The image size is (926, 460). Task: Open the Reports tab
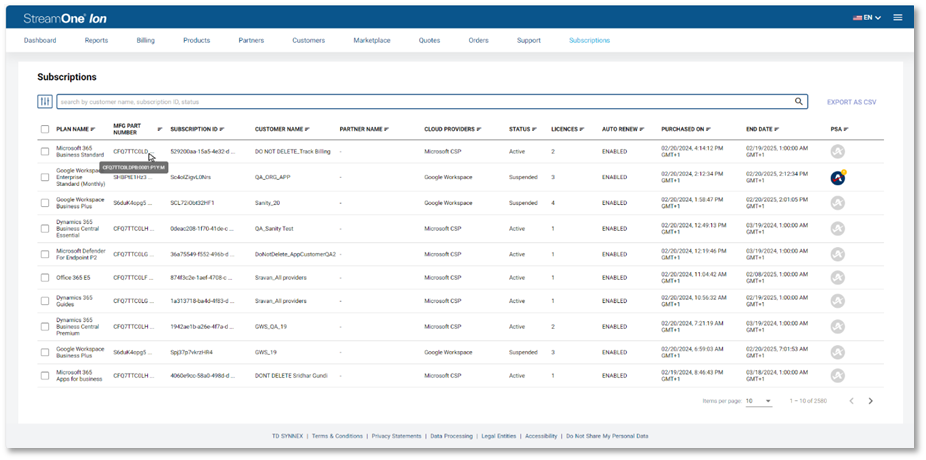coord(96,41)
